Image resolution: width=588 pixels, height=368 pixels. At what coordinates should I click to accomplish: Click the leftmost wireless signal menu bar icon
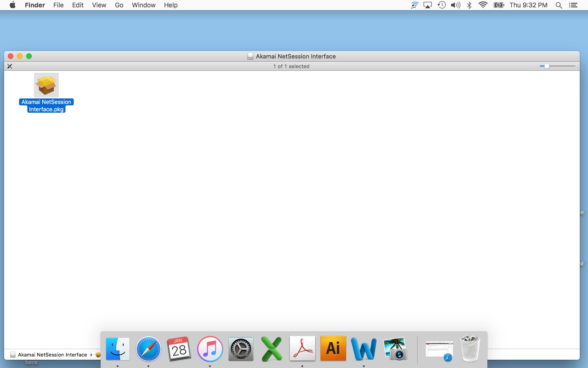[415, 5]
